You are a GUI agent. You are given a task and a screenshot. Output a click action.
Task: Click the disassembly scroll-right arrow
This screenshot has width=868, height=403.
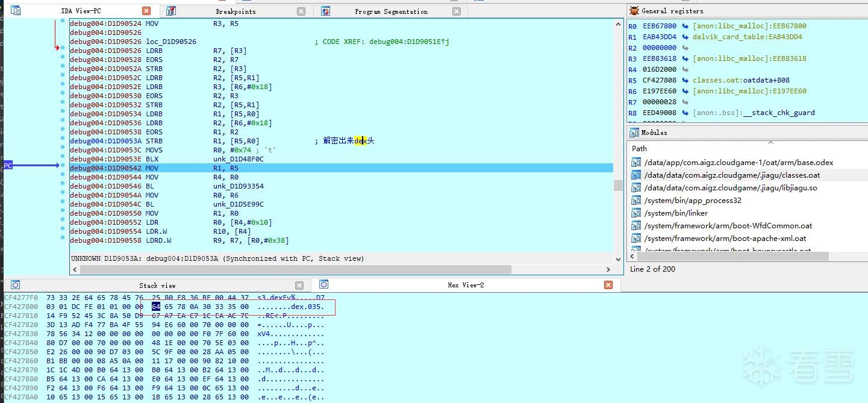pos(608,269)
